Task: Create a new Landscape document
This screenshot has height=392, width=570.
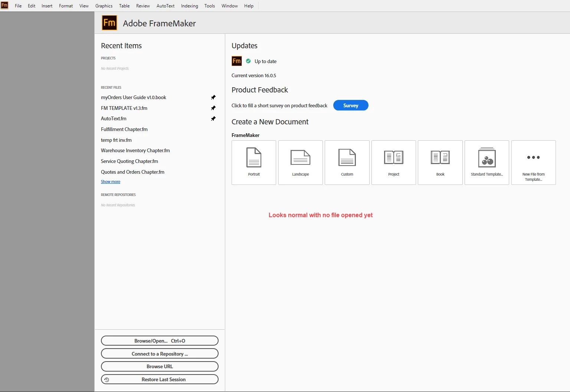Action: 301,162
